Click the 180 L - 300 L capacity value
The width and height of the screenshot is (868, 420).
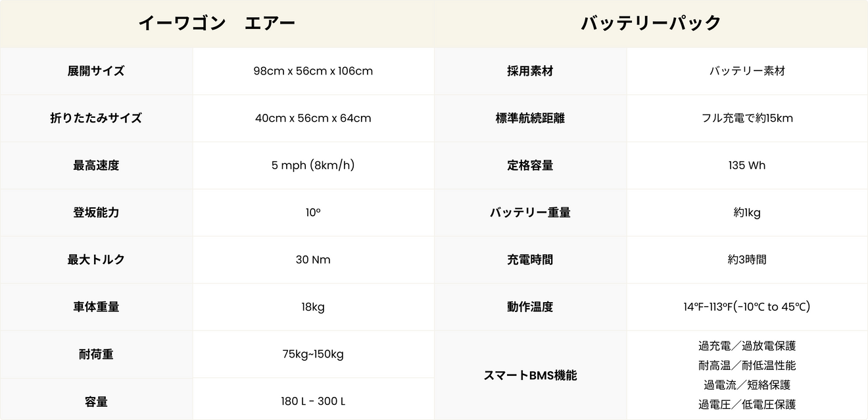click(x=313, y=402)
